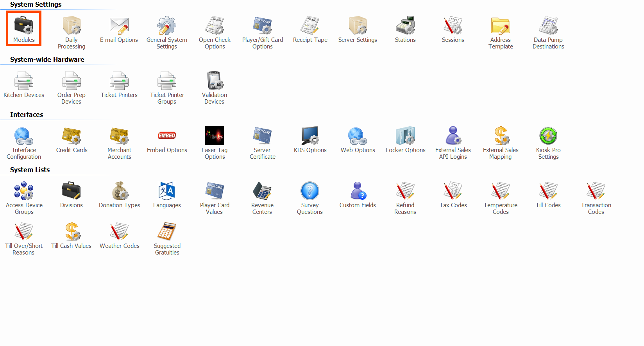The width and height of the screenshot is (644, 346).
Task: Open the Languages list
Action: click(167, 191)
